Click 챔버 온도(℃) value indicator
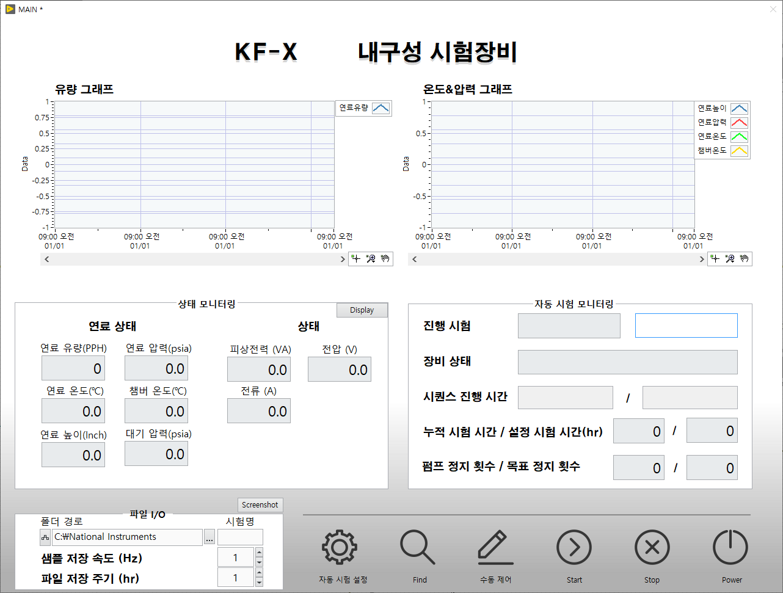This screenshot has height=593, width=783. coord(156,411)
